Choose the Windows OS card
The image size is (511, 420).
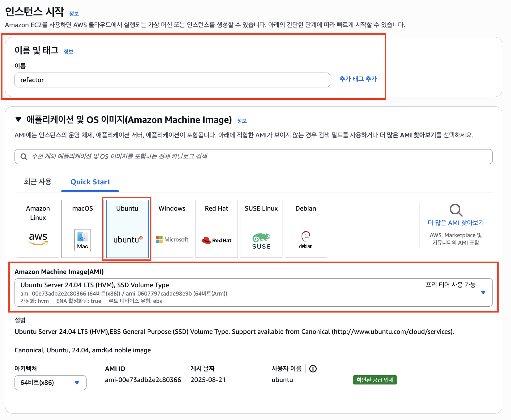(172, 229)
